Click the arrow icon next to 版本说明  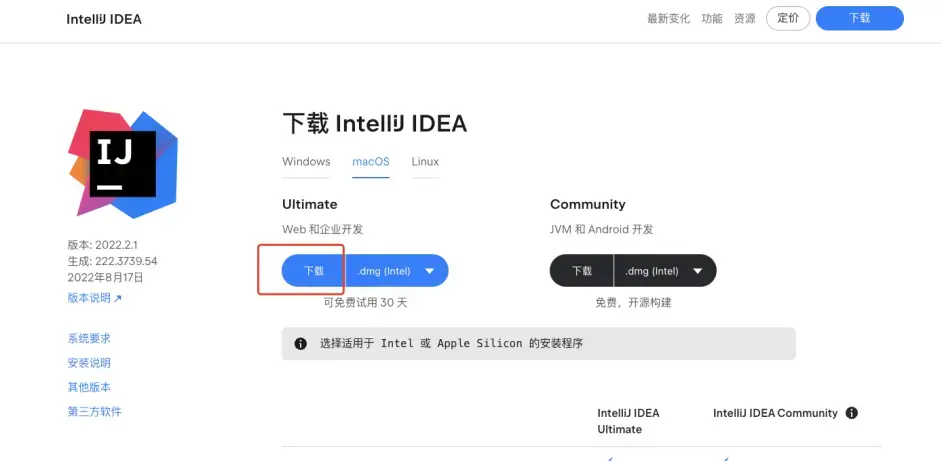pyautogui.click(x=118, y=298)
